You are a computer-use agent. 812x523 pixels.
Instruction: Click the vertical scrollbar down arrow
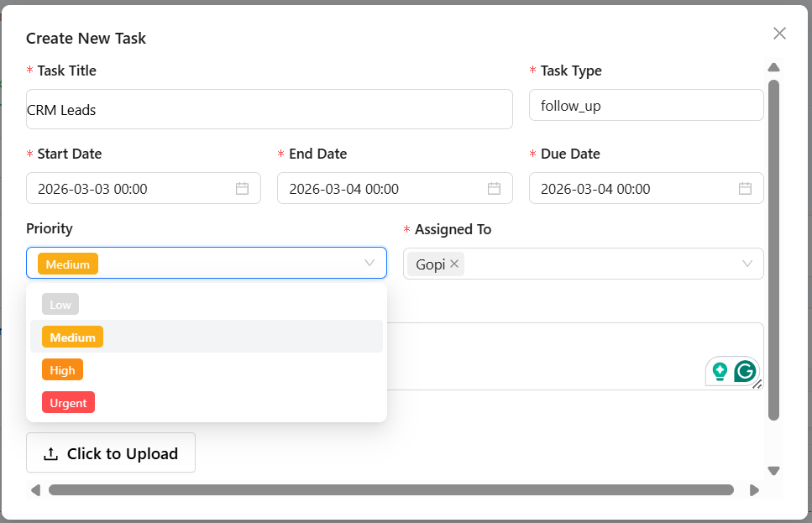(773, 471)
